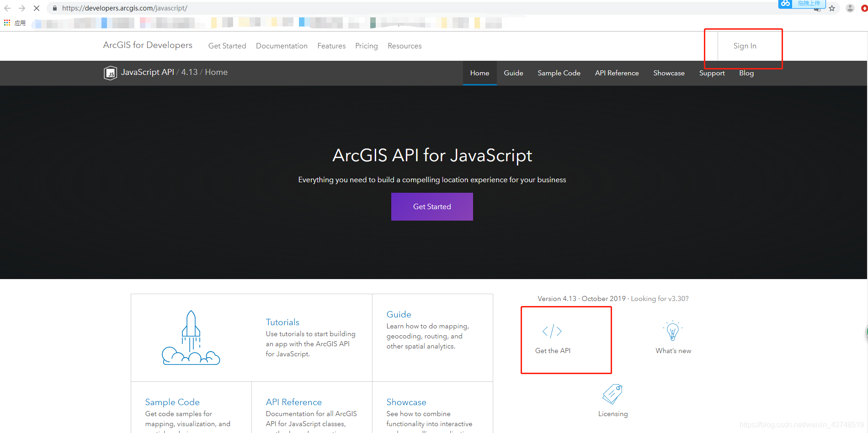The image size is (868, 433).
Task: Open the Showcase card heading
Action: tap(406, 402)
